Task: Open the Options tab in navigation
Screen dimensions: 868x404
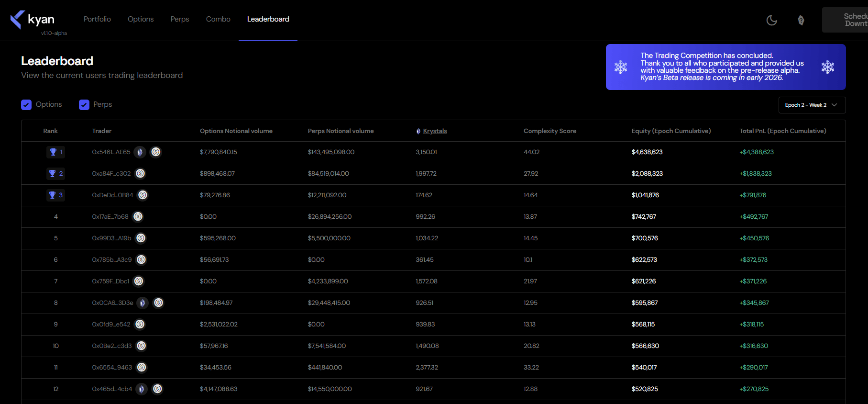Action: click(141, 19)
